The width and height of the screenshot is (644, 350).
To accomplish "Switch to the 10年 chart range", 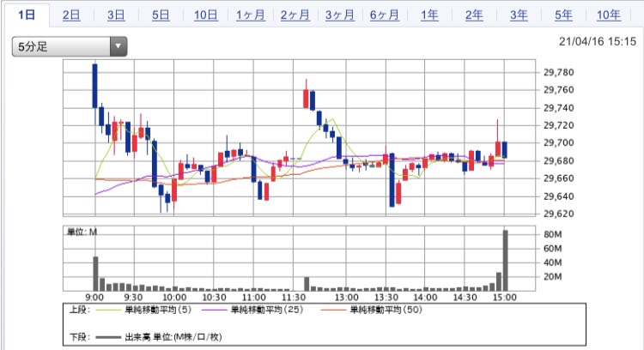I will point(609,15).
